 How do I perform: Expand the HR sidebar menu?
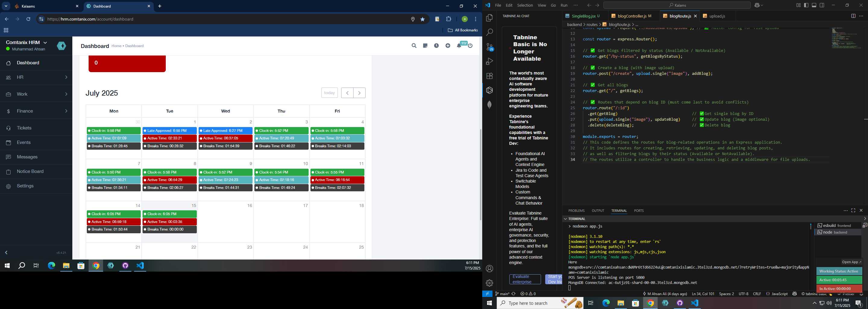36,77
